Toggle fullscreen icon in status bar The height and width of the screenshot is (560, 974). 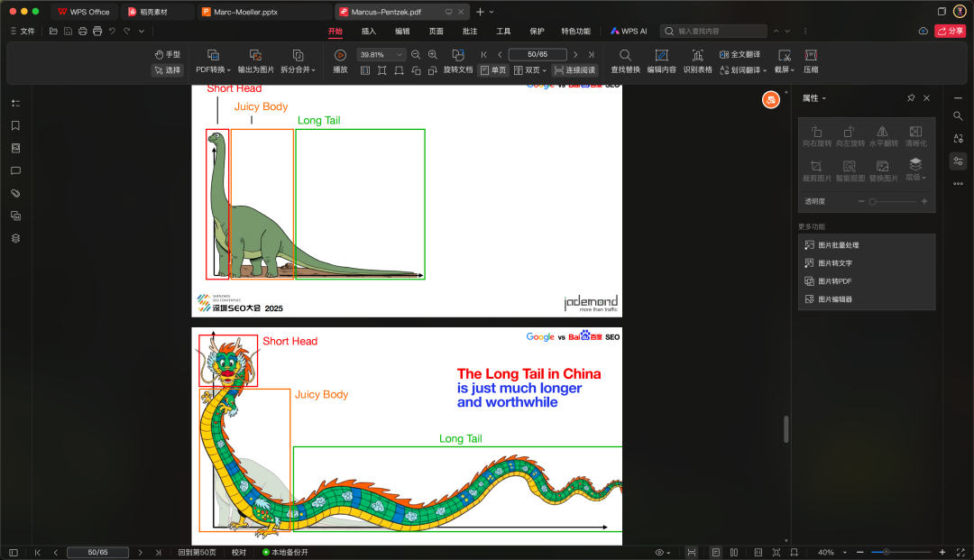coord(960,552)
